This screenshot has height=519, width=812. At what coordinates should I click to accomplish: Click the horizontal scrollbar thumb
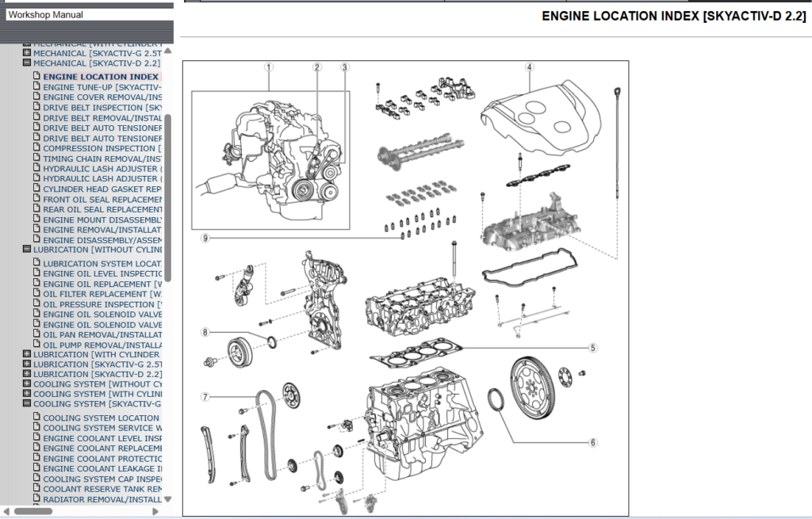pyautogui.click(x=33, y=511)
